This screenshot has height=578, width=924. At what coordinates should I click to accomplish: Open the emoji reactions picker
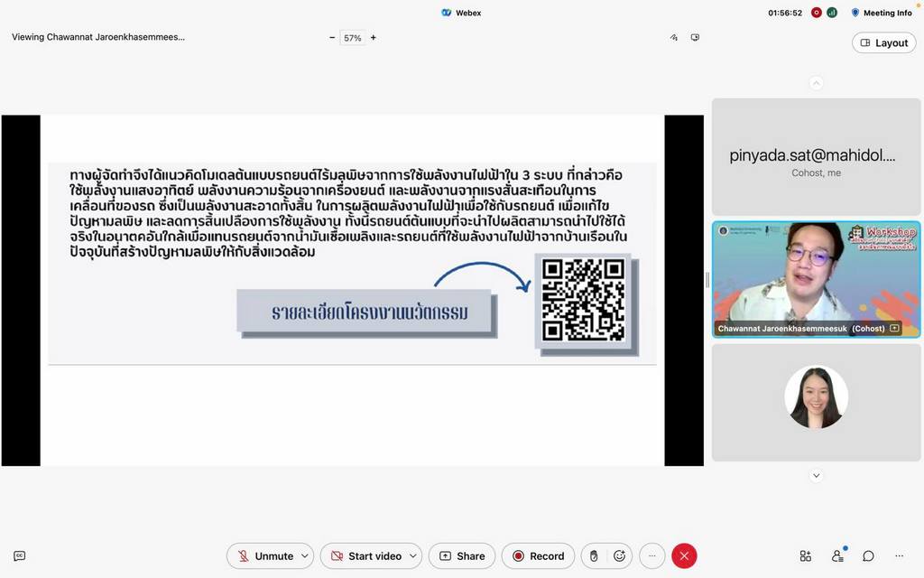[x=619, y=556]
